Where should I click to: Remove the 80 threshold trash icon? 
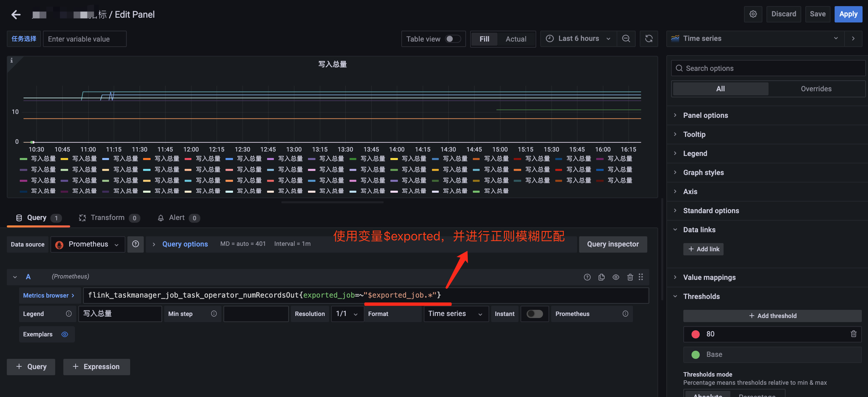853,334
